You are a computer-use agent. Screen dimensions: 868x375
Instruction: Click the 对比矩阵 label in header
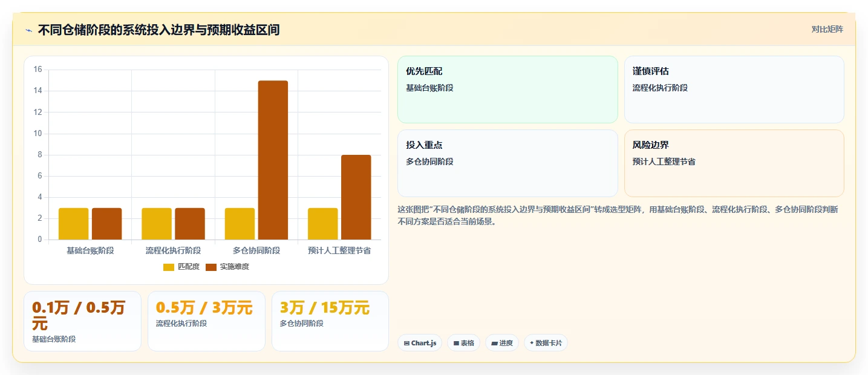coord(827,29)
